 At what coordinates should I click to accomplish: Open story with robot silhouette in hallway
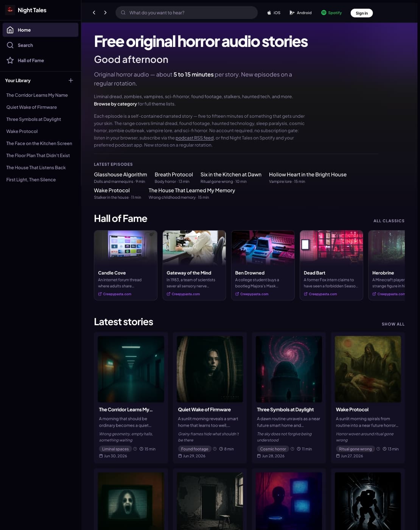[x=368, y=501]
